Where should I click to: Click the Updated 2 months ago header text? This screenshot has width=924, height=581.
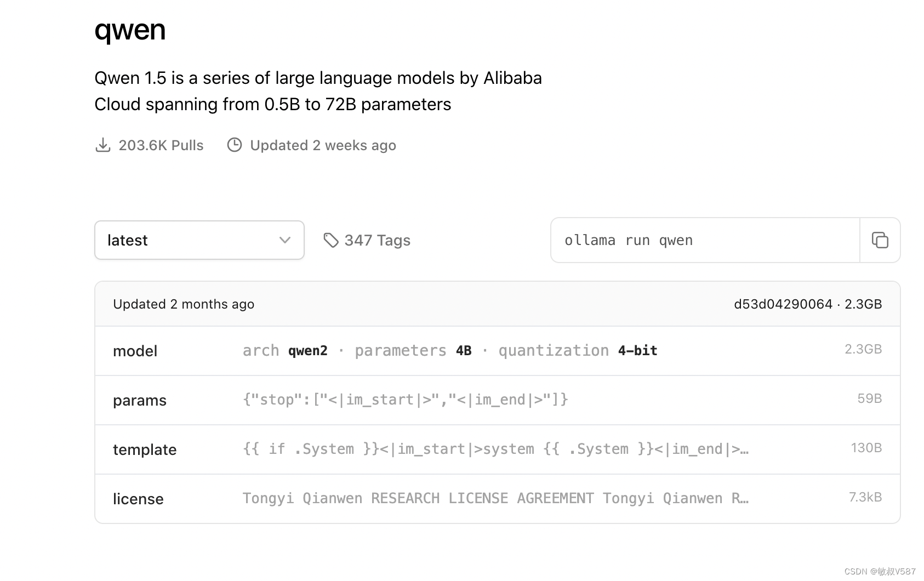184,304
